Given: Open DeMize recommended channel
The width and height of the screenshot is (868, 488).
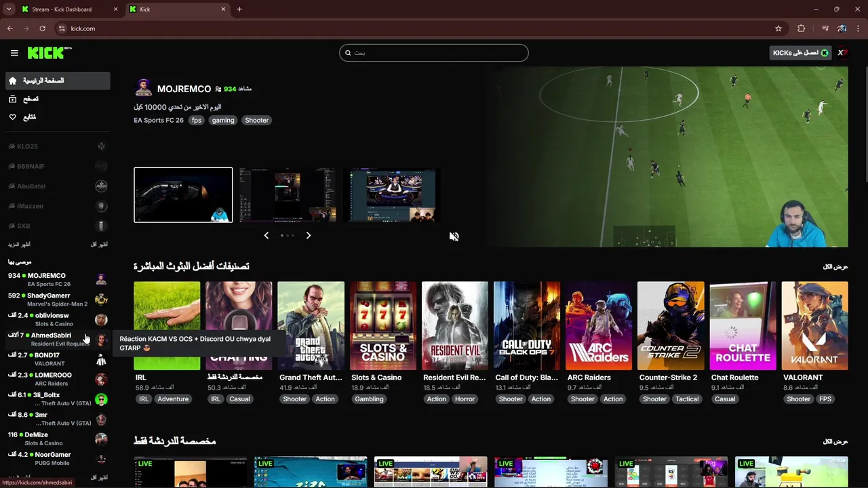Looking at the screenshot, I should click(57, 439).
